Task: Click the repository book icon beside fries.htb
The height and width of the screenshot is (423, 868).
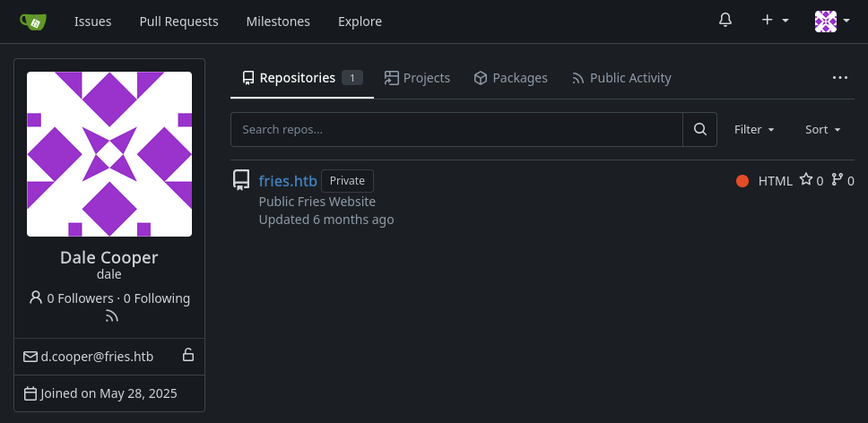Action: tap(241, 180)
